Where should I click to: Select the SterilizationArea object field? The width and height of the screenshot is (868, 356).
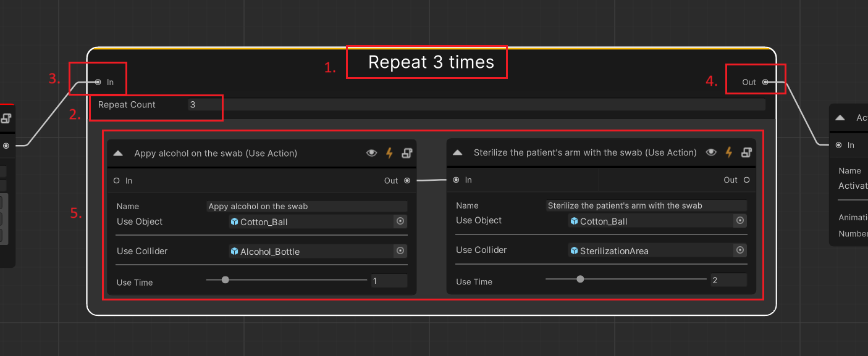coord(651,250)
